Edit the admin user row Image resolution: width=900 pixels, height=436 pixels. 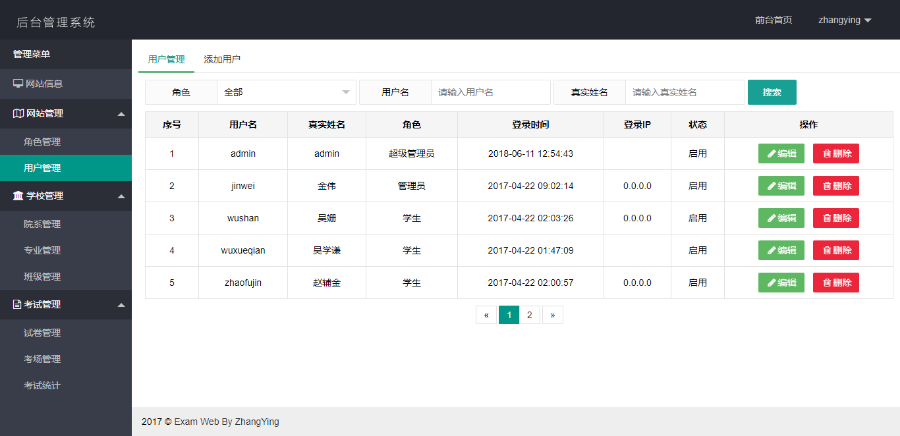(x=781, y=154)
